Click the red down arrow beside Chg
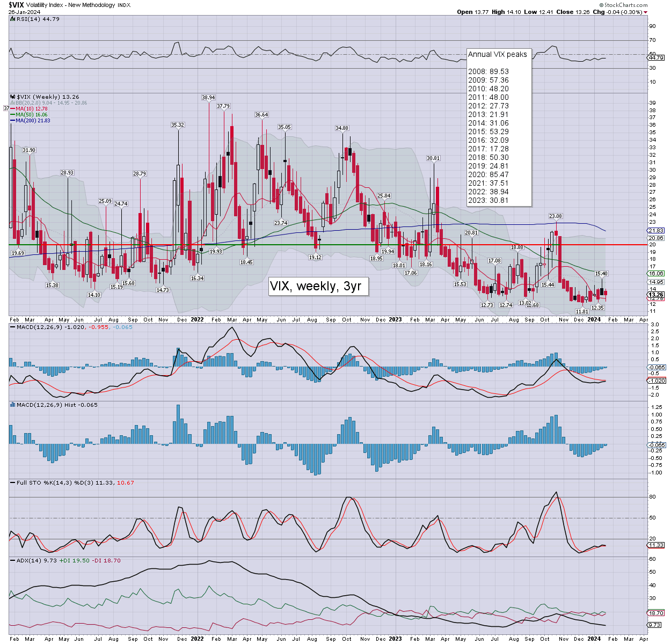The height and width of the screenshot is (644, 671). point(645,12)
